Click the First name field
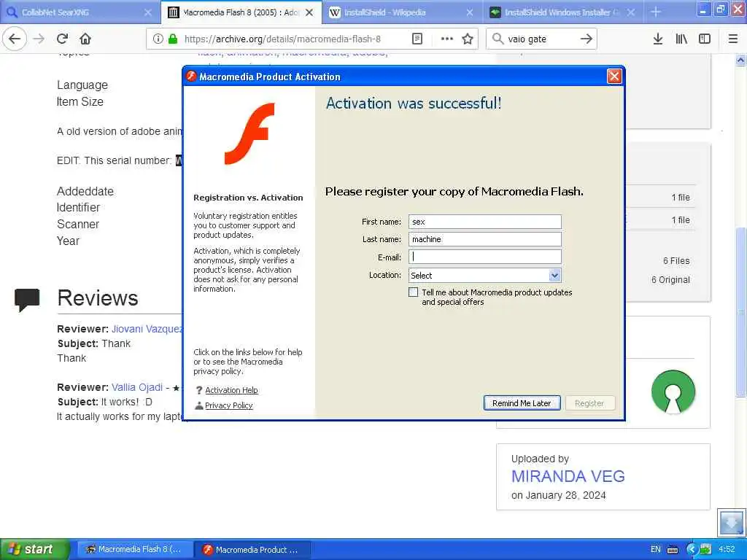This screenshot has height=560, width=747. (x=485, y=222)
